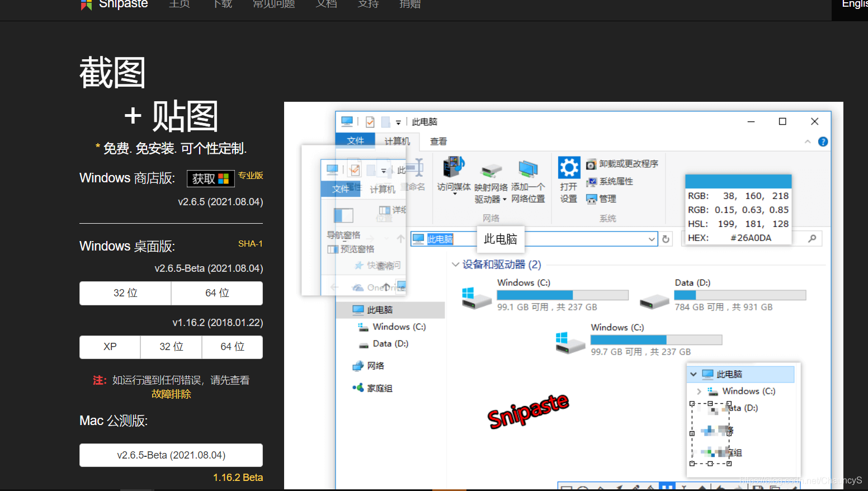868x491 pixels.
Task: Select 此电脑 in the navigation pane
Action: [x=390, y=310]
